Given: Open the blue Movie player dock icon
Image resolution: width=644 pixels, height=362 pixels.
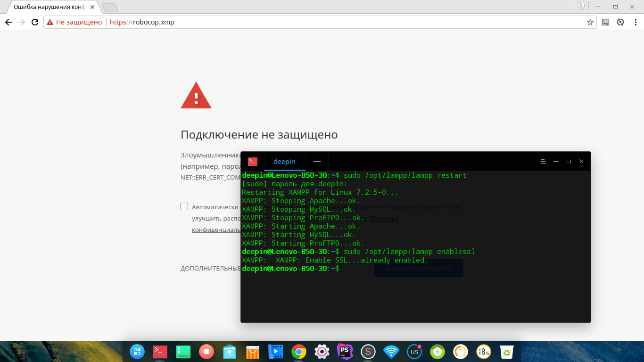Looking at the screenshot, I should (x=276, y=351).
